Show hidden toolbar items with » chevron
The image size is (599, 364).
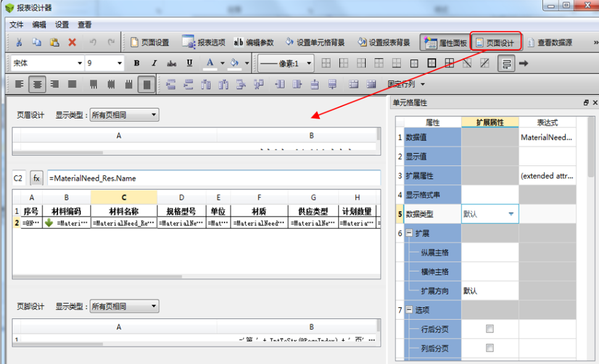[595, 43]
